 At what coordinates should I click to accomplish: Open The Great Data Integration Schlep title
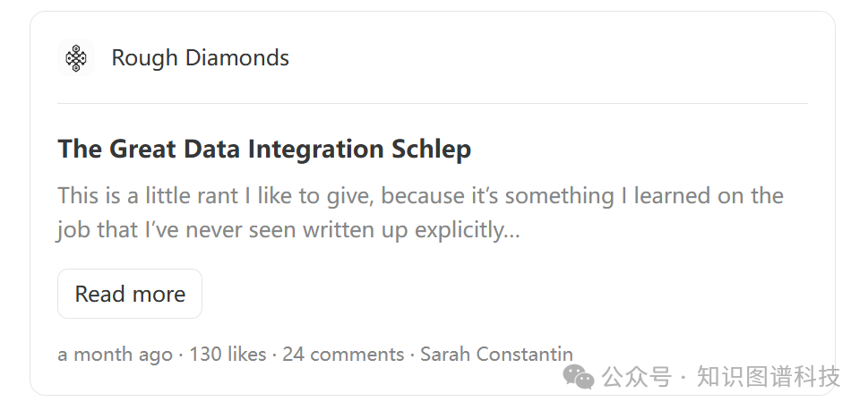coord(264,150)
